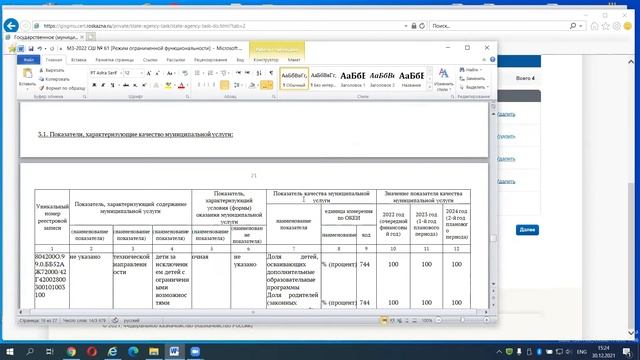The height and width of the screenshot is (360, 640).
Task: Switch to the Ссылки ribbon tab
Action: (x=150, y=60)
